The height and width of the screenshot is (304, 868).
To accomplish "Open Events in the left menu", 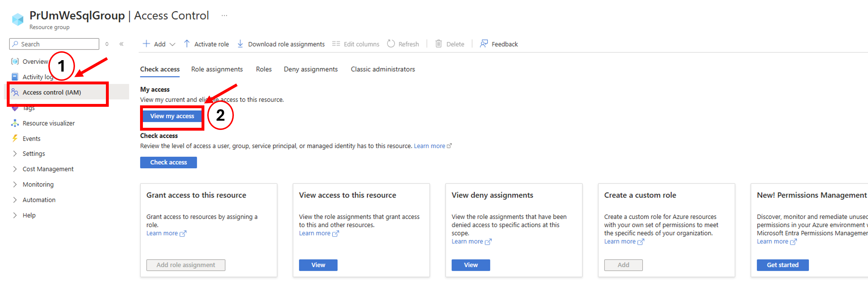I will (31, 138).
